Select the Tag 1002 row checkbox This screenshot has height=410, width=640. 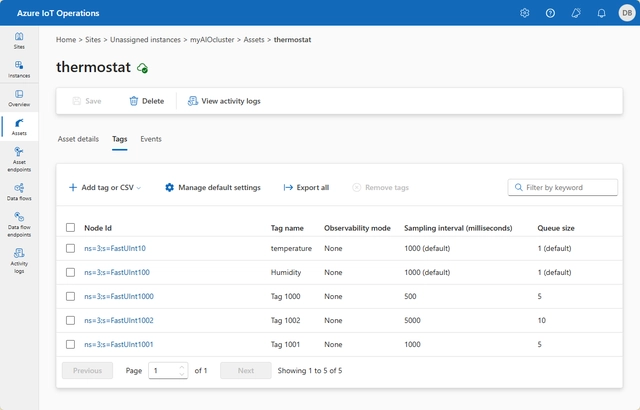(71, 320)
